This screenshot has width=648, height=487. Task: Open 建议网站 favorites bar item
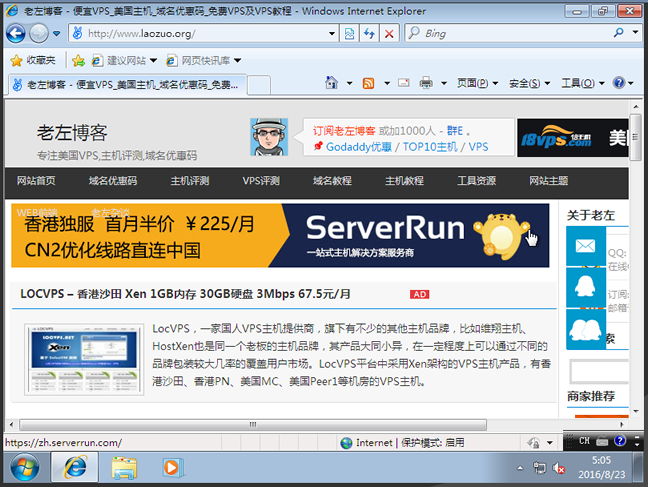124,60
